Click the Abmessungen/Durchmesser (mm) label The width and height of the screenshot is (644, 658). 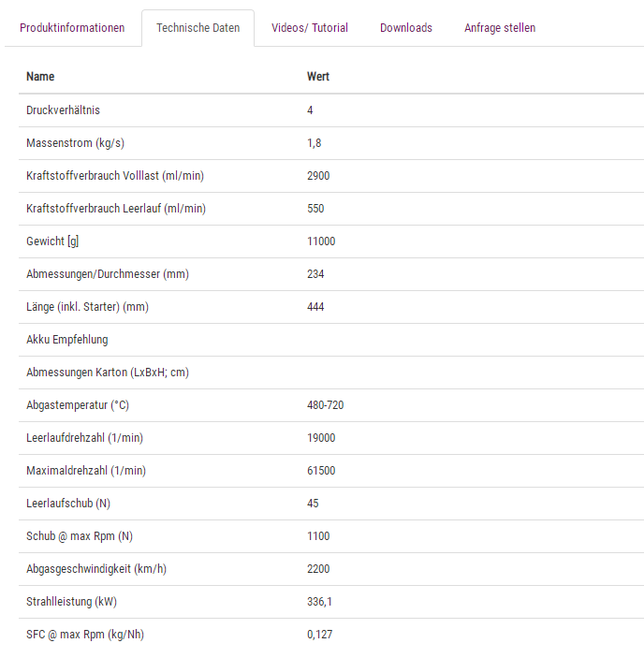coord(108,274)
